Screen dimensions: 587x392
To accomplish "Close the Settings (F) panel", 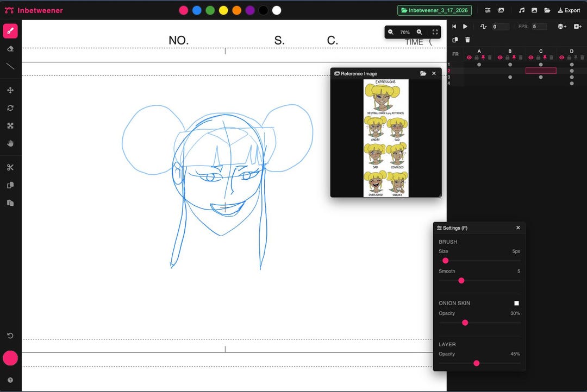I will [518, 228].
